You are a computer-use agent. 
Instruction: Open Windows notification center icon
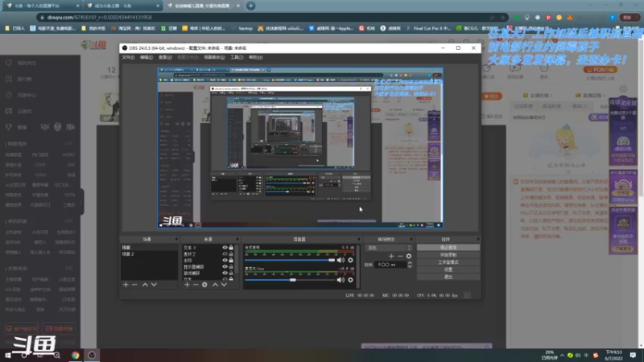pos(633,356)
